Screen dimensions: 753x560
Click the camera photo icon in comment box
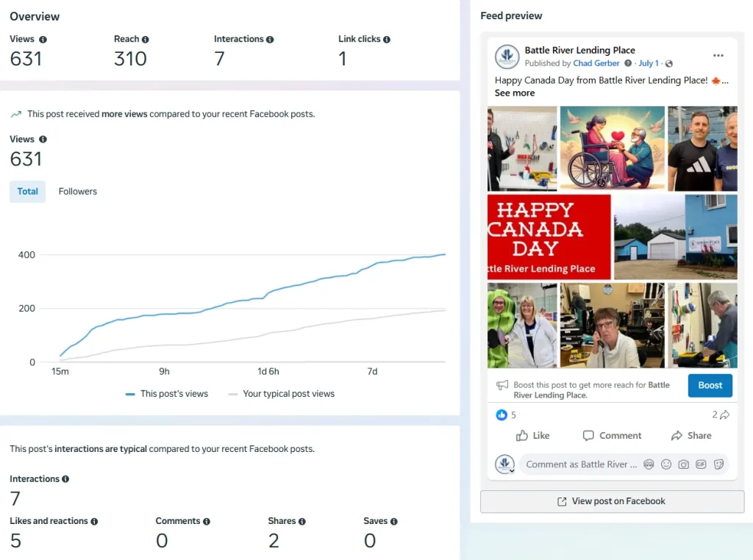684,464
